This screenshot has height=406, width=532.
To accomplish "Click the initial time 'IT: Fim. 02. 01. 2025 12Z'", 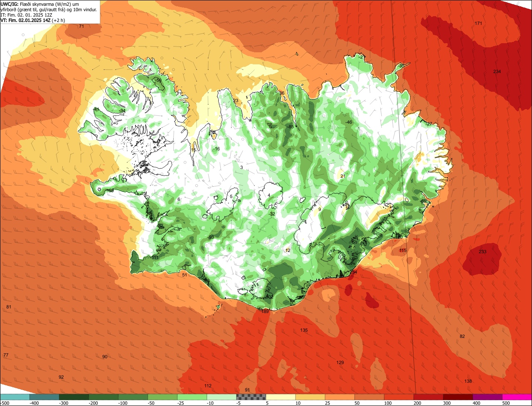I will (27, 15).
